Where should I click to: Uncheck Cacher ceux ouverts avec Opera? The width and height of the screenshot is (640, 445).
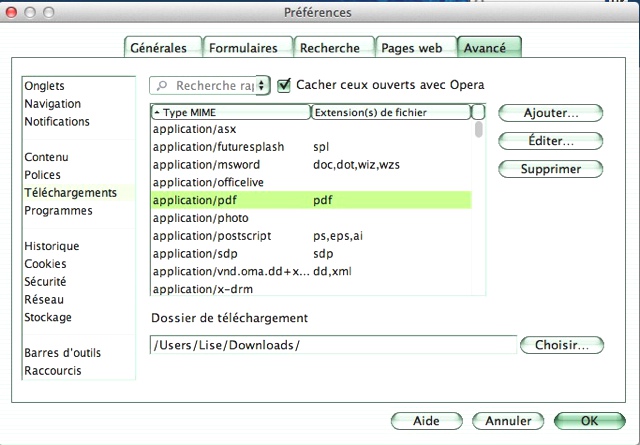coord(284,85)
